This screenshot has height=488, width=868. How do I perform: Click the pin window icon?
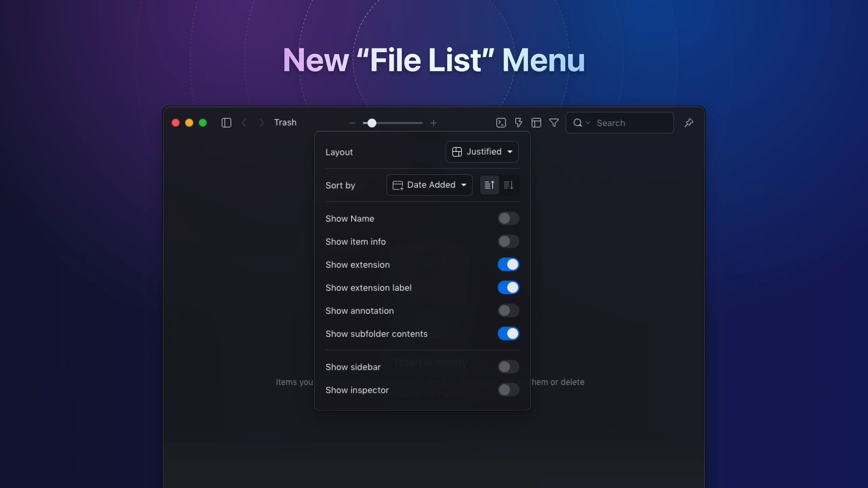point(689,123)
